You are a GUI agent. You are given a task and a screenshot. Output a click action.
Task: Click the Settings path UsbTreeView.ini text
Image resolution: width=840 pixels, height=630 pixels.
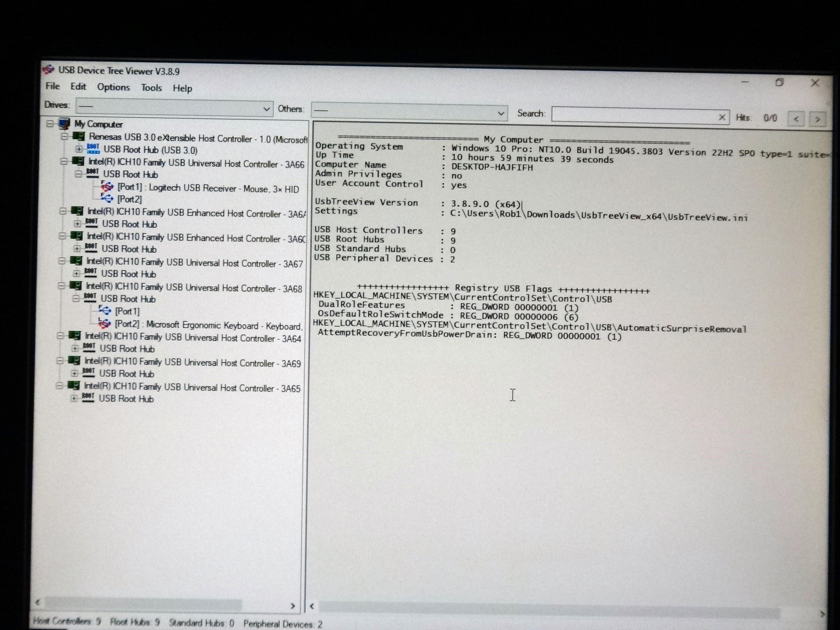tap(599, 215)
